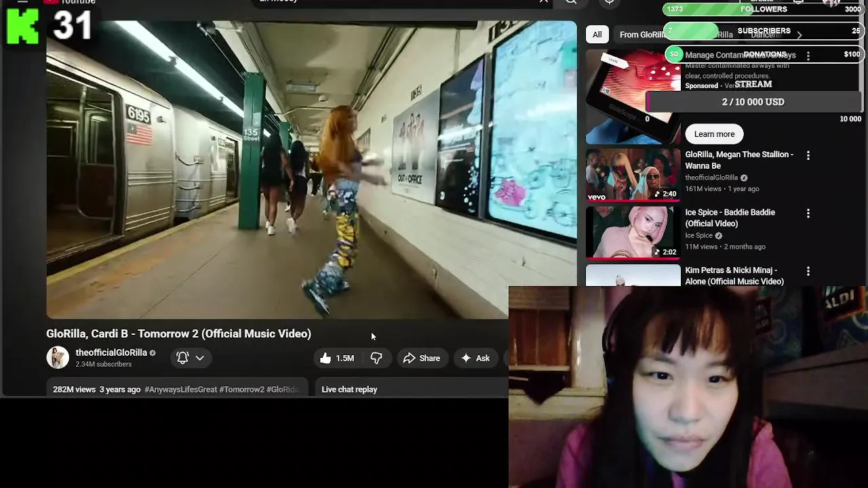Open the Ice Spice Baddie Baddie thumbnail
Image resolution: width=868 pixels, height=488 pixels.
click(633, 232)
